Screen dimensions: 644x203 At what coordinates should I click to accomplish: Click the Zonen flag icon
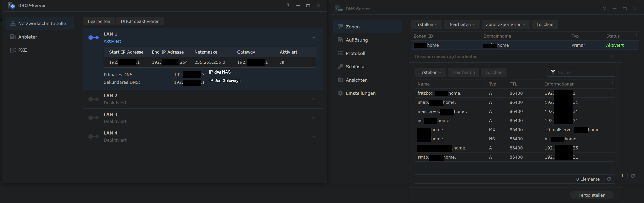tap(340, 27)
